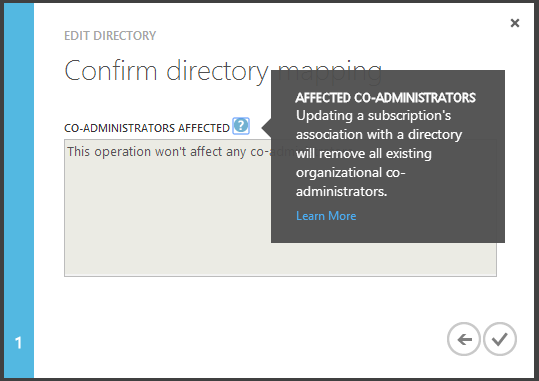539x381 pixels.
Task: Click the tooltip text 'Updating a subscription's'
Action: pyautogui.click(x=373, y=116)
